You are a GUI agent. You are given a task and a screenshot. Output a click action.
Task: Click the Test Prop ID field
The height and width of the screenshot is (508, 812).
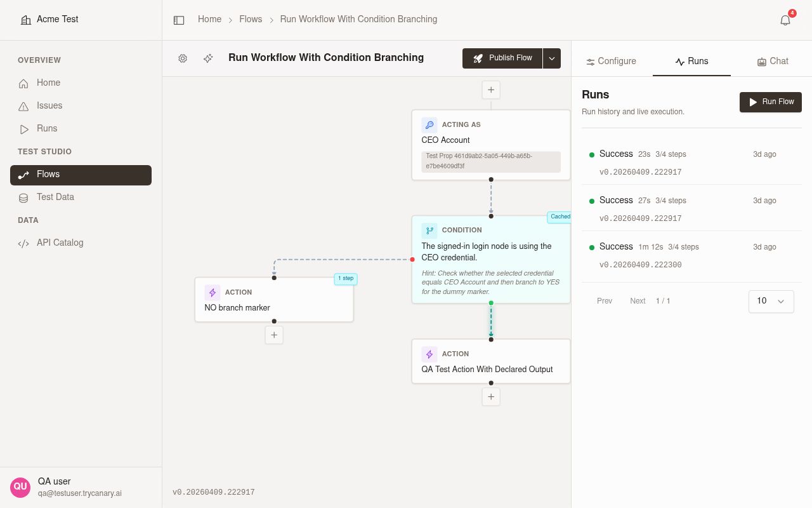491,161
